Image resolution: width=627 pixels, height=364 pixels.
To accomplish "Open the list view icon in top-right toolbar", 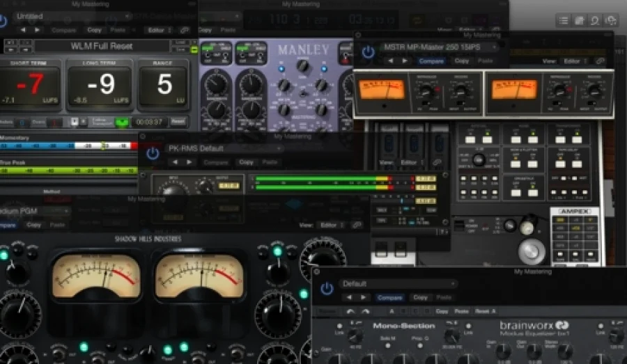I will (563, 20).
